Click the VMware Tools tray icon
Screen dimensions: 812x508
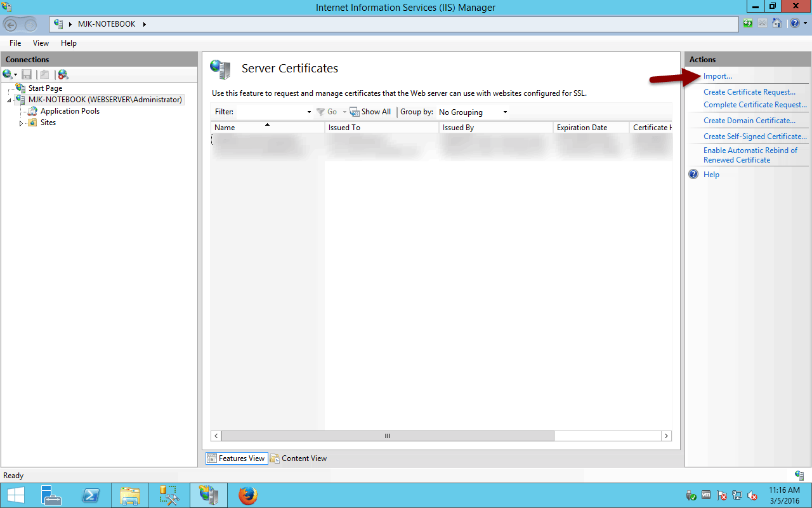pyautogui.click(x=707, y=495)
